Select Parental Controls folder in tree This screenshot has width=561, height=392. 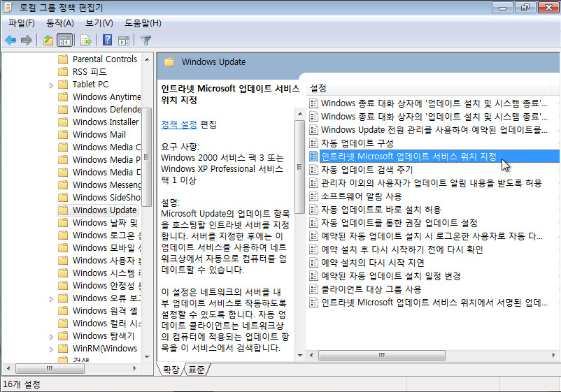pos(105,59)
